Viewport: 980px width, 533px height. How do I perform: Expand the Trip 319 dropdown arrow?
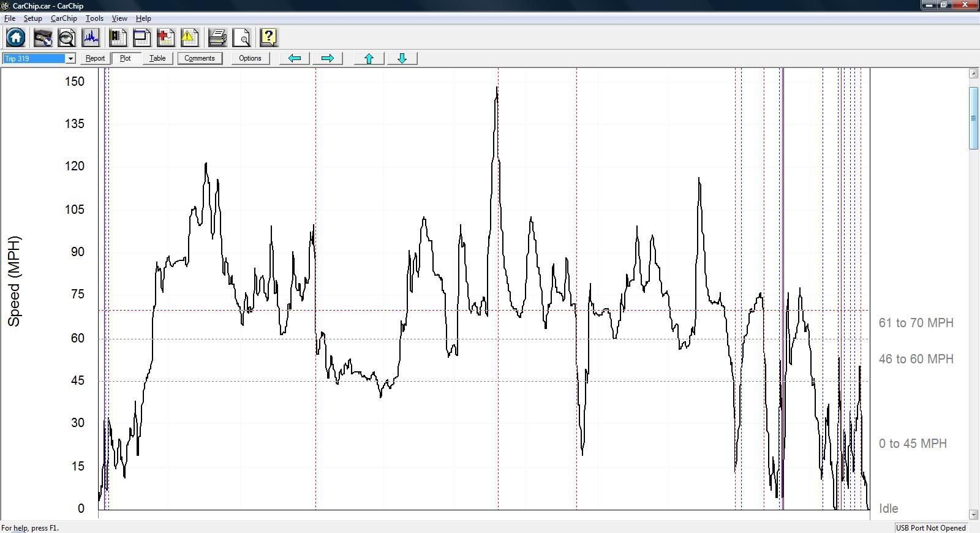pyautogui.click(x=70, y=59)
